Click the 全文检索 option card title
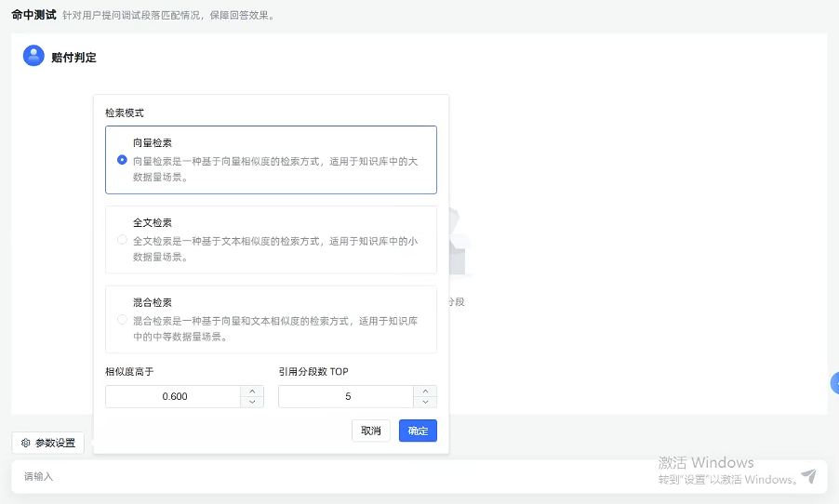The width and height of the screenshot is (839, 504). pyautogui.click(x=153, y=222)
